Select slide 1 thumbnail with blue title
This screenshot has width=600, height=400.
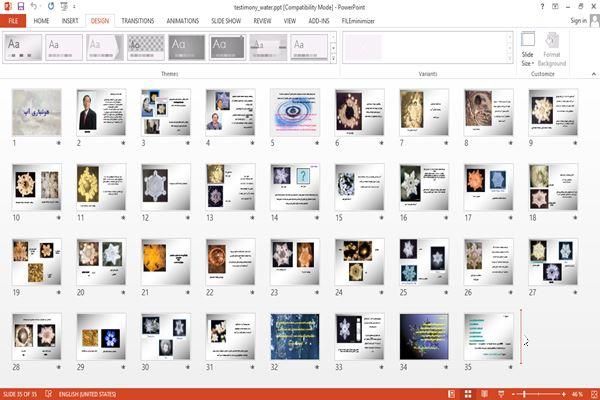(x=36, y=112)
